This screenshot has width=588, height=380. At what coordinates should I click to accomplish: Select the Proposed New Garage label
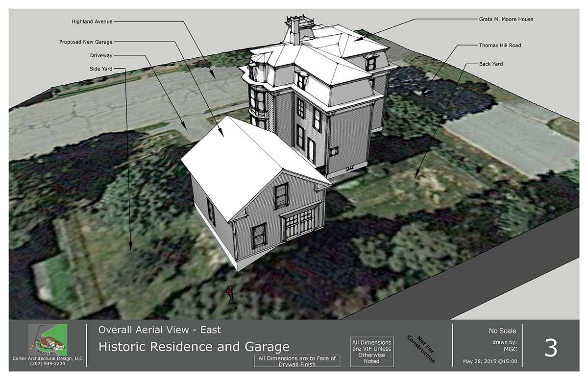click(86, 42)
